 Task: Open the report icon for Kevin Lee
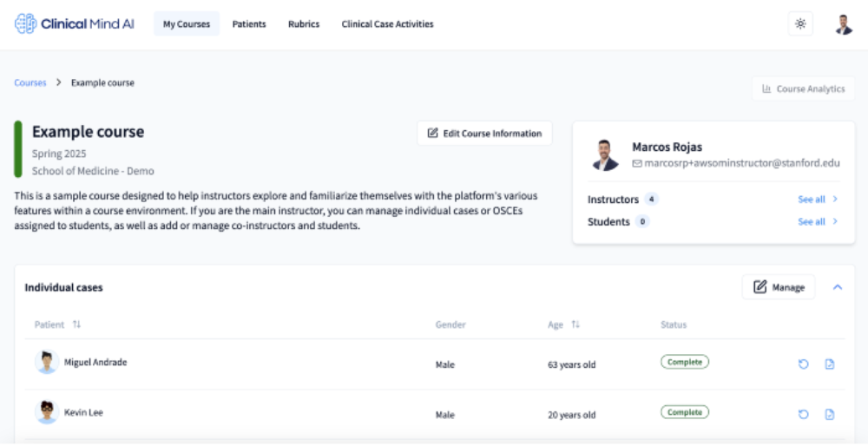click(x=830, y=415)
